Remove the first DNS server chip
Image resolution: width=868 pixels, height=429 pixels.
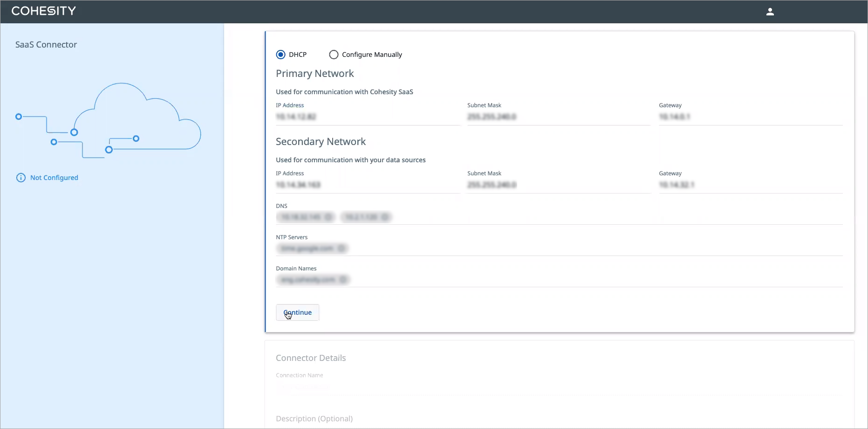click(328, 217)
